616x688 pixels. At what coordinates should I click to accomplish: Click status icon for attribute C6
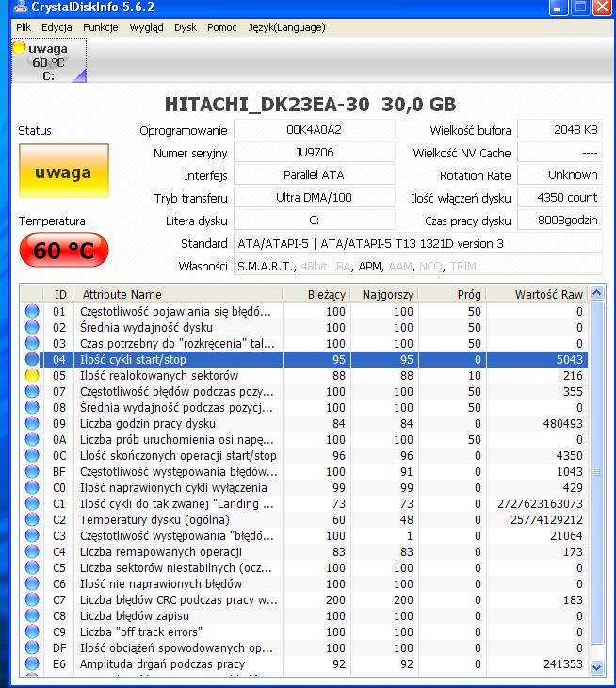[x=32, y=583]
